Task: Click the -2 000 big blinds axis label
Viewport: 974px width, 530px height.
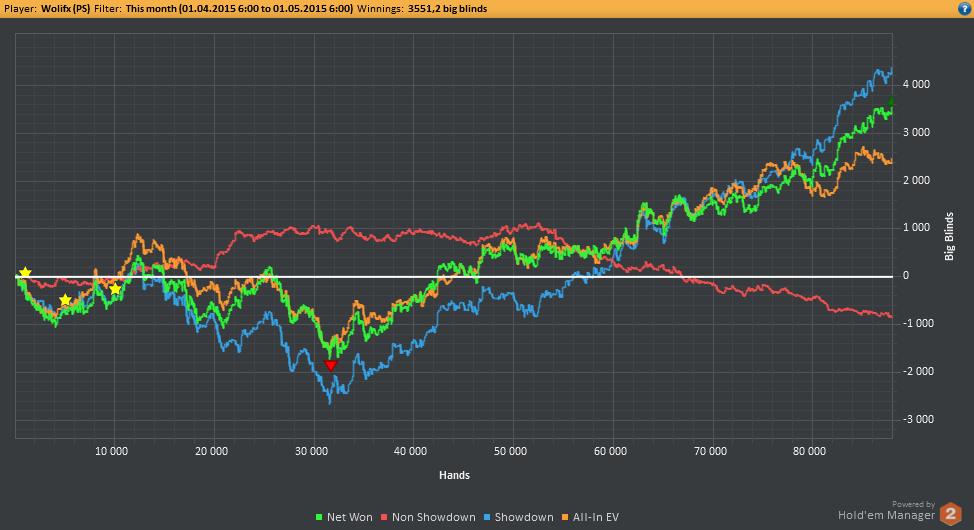Action: [x=918, y=372]
